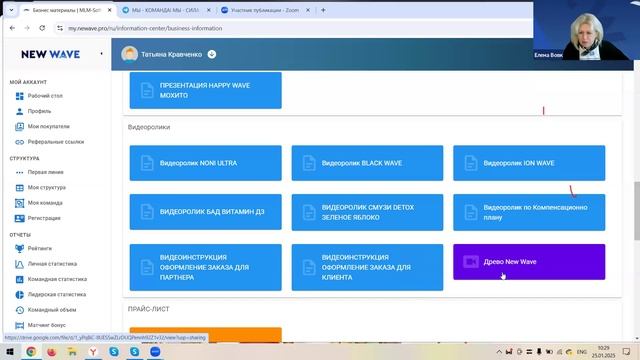
Task: Open Видеоролик по Компенсационно плану card
Action: (529, 212)
